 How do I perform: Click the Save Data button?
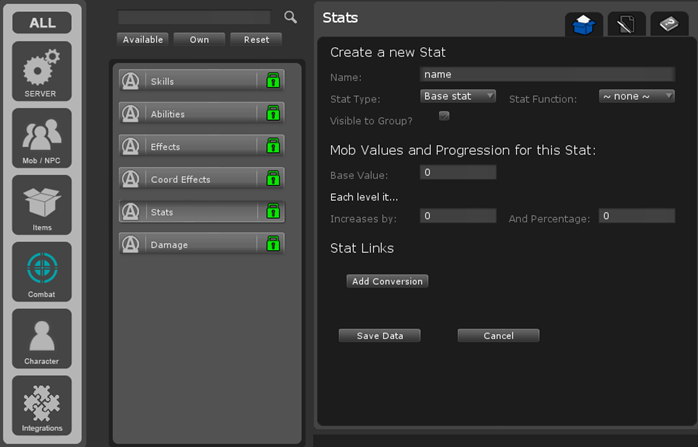point(379,336)
